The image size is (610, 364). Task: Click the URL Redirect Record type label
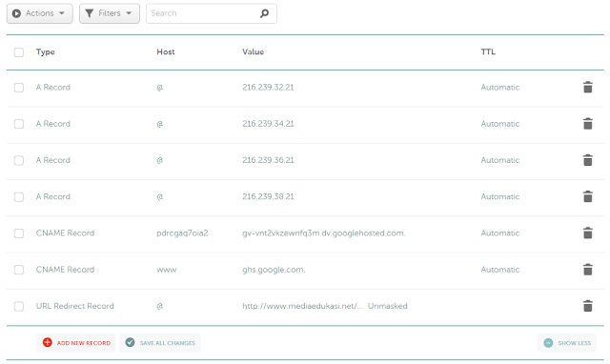(75, 306)
